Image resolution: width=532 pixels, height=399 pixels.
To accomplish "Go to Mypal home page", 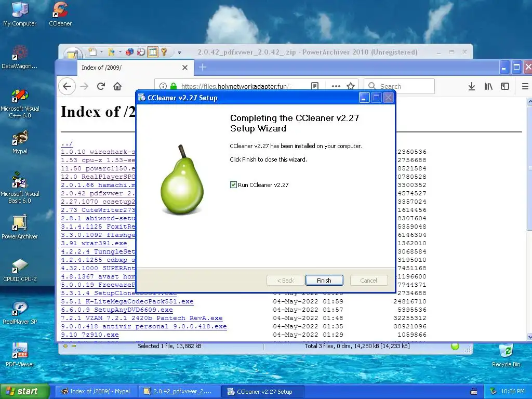I will (x=117, y=86).
